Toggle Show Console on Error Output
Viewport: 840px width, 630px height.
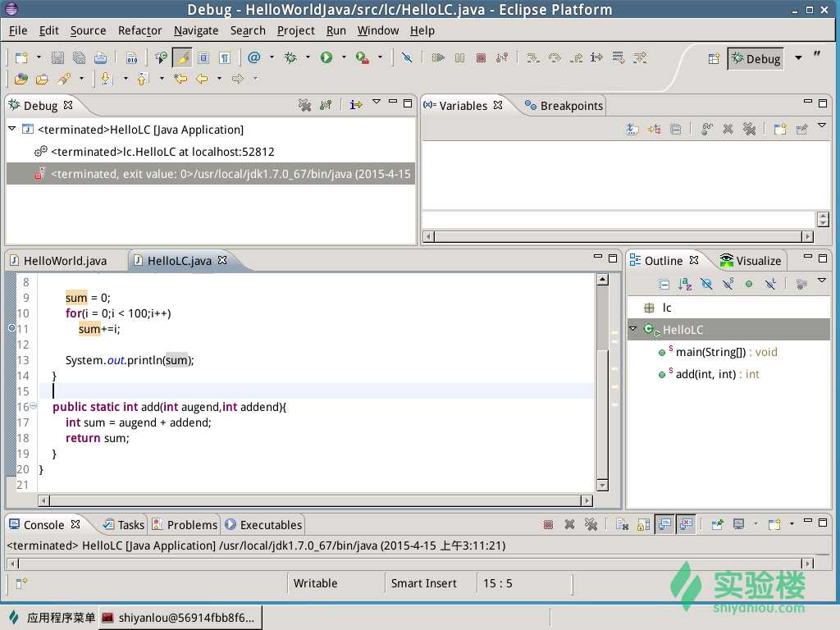(687, 524)
